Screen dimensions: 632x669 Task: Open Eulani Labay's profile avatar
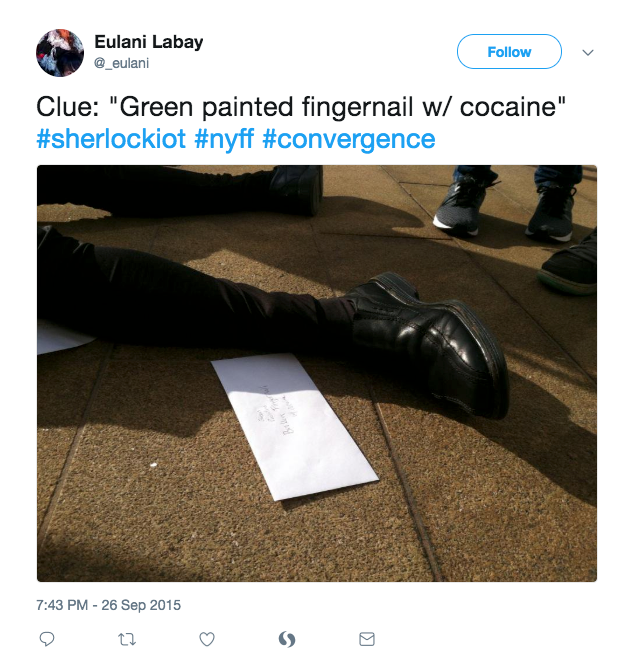click(60, 53)
